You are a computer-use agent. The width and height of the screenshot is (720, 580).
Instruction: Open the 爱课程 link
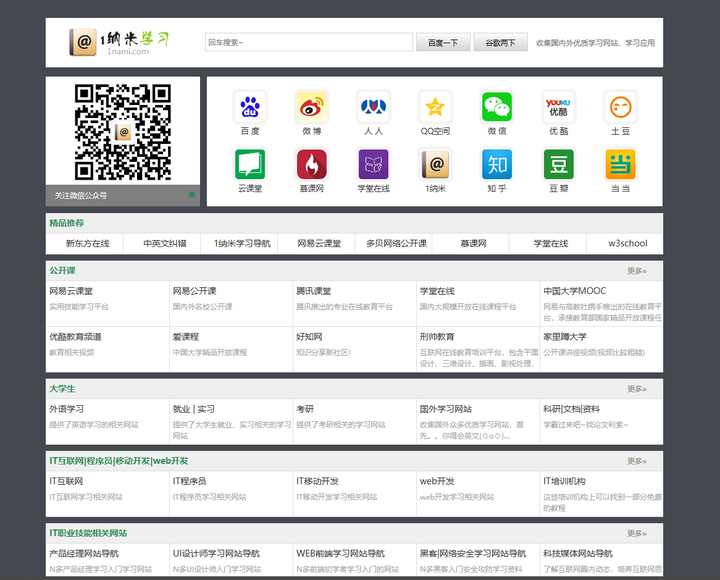click(186, 337)
